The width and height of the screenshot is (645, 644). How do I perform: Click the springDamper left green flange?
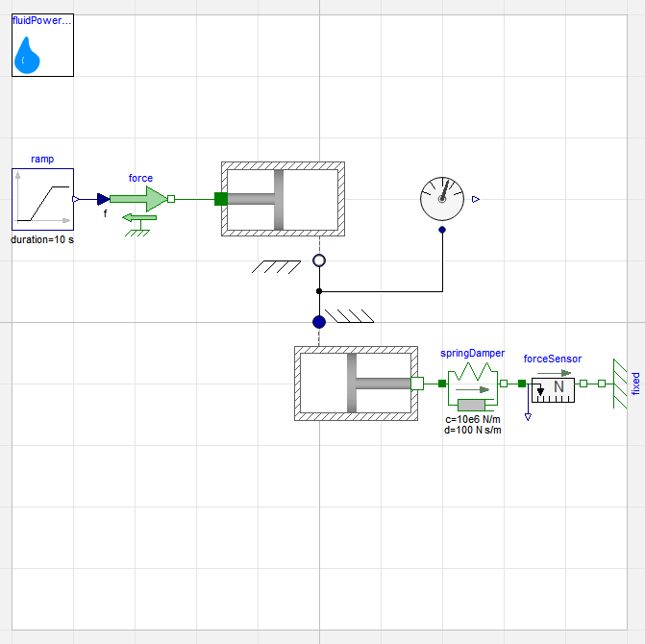click(x=442, y=384)
